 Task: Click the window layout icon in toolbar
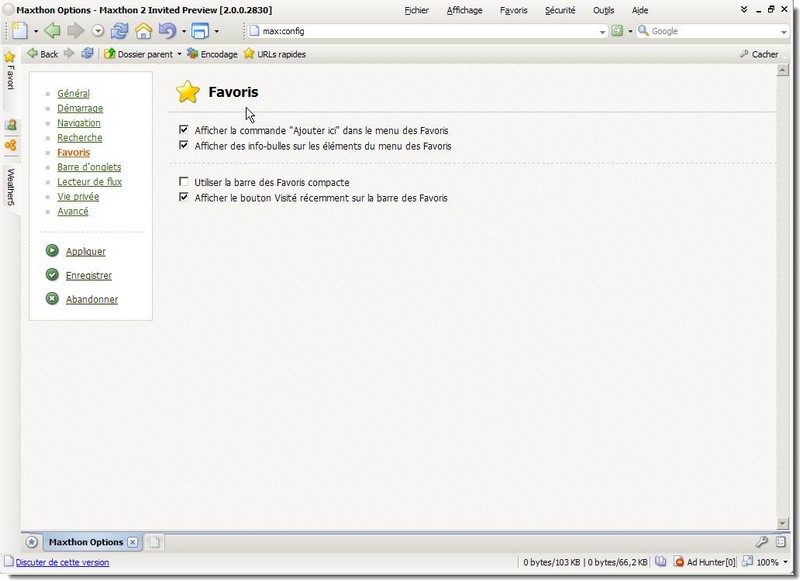(x=199, y=31)
